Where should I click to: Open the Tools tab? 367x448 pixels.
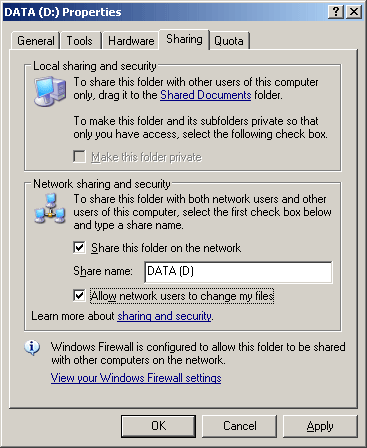click(x=80, y=41)
